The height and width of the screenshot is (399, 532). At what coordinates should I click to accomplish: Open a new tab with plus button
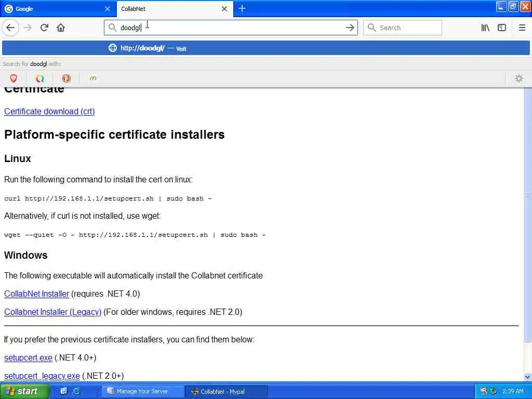click(242, 8)
